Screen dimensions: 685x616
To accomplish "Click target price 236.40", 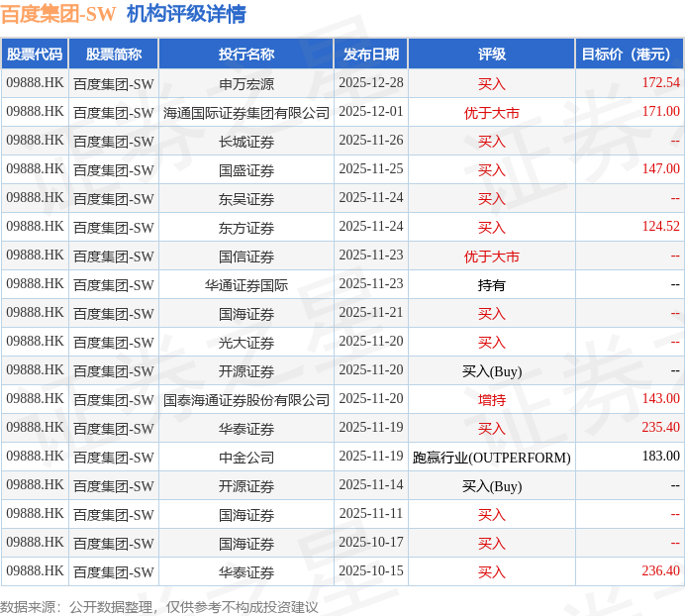I will click(x=660, y=571).
